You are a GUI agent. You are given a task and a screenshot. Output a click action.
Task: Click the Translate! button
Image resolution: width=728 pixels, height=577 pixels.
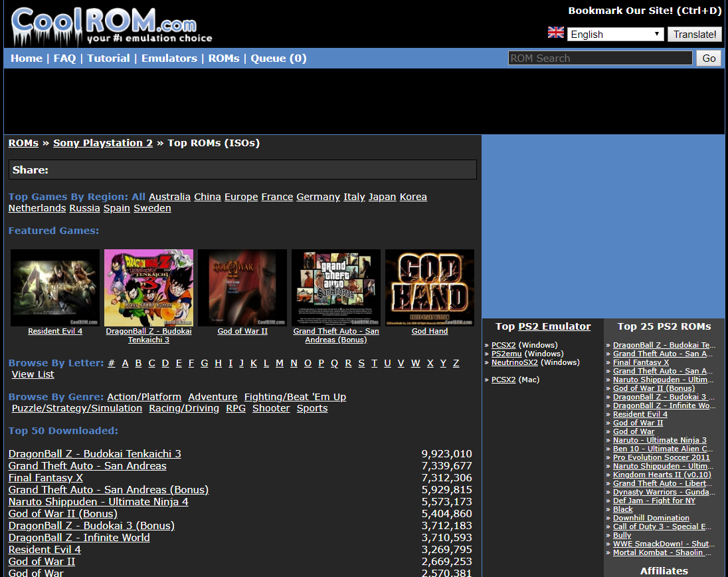[695, 35]
